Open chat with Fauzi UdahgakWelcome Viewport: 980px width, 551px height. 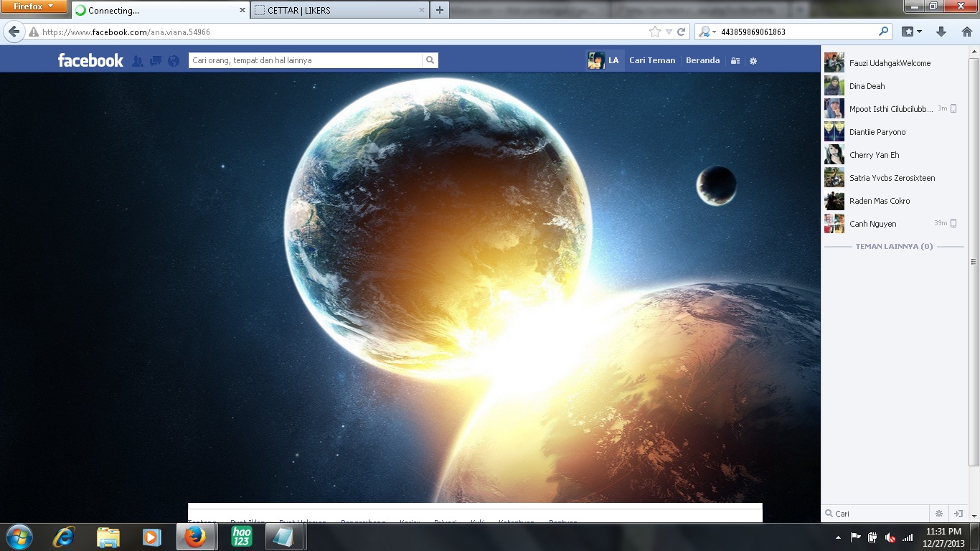click(892, 63)
